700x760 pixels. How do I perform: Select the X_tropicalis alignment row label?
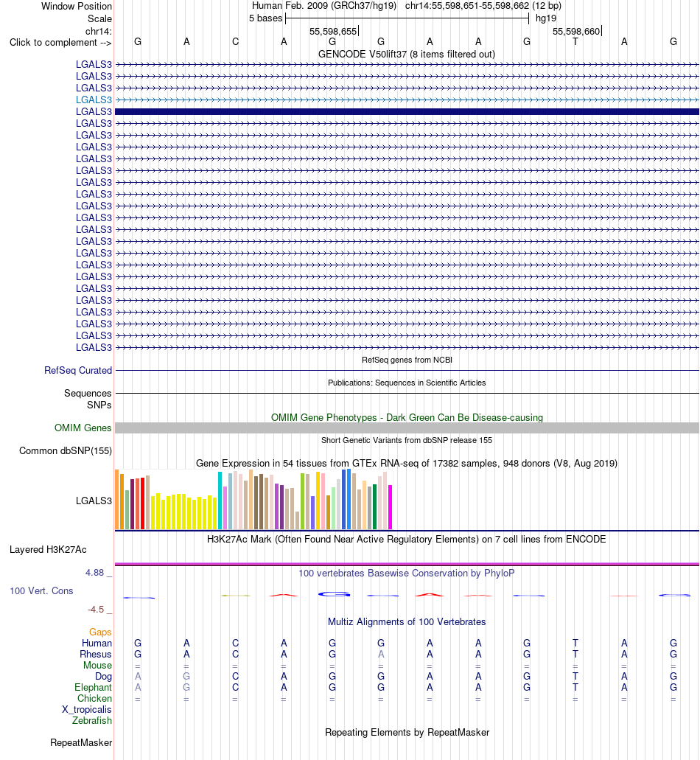[x=87, y=710]
